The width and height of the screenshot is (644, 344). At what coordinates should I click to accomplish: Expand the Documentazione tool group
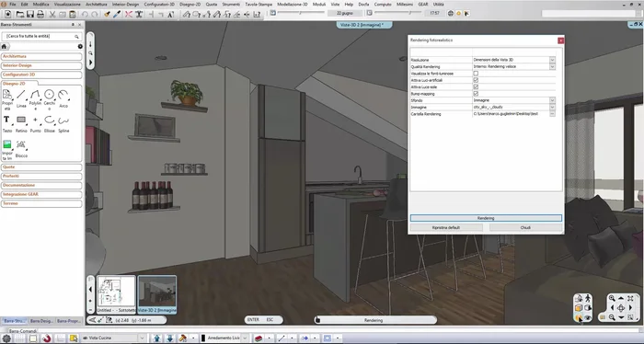41,185
